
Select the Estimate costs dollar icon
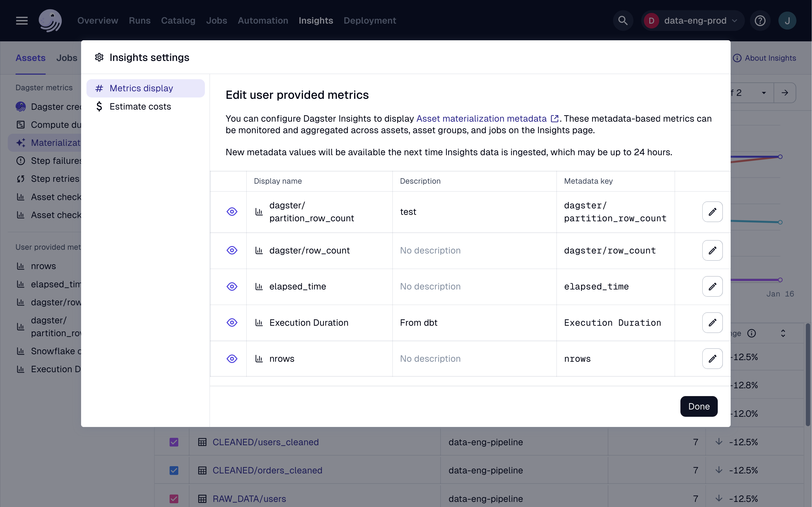[99, 106]
